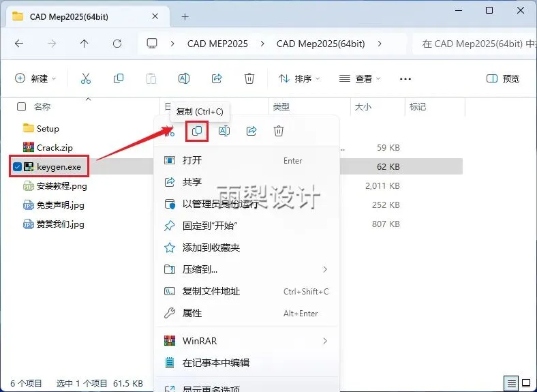Click the Share icon in context menu

click(x=251, y=131)
